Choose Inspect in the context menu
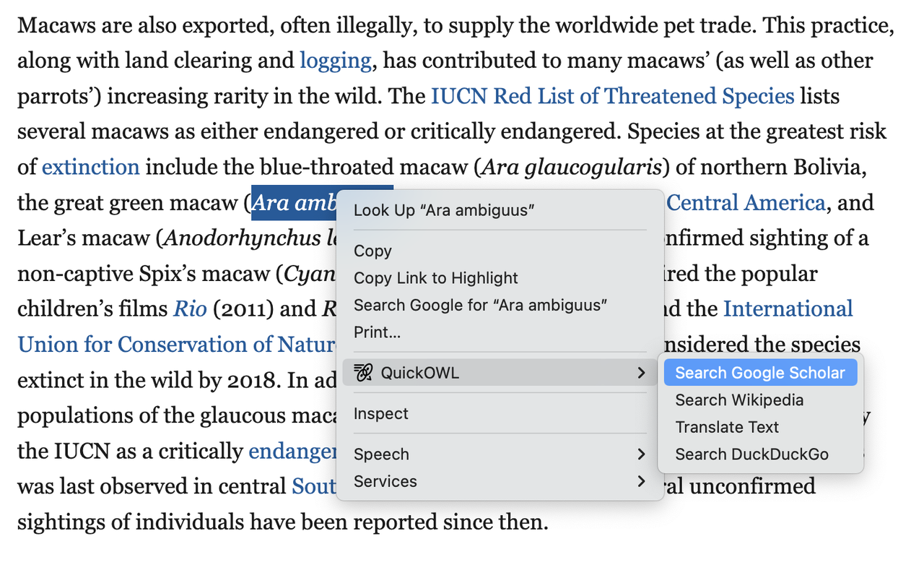 (x=381, y=414)
